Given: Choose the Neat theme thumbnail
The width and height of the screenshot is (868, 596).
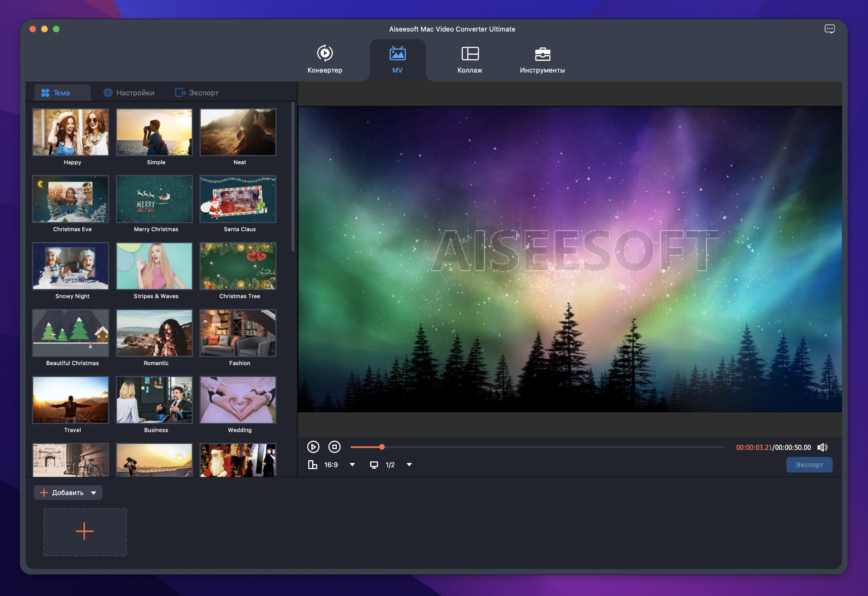Looking at the screenshot, I should [x=238, y=132].
